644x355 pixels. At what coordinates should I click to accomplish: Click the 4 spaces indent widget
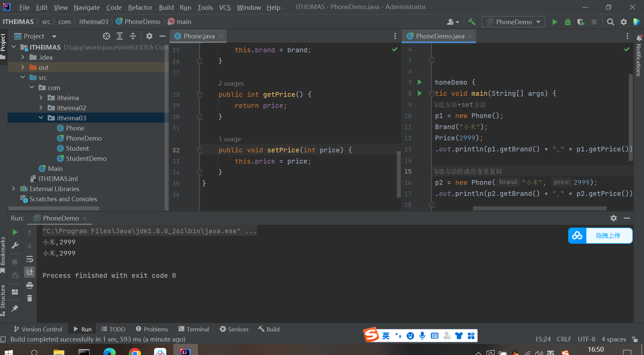tap(614, 339)
